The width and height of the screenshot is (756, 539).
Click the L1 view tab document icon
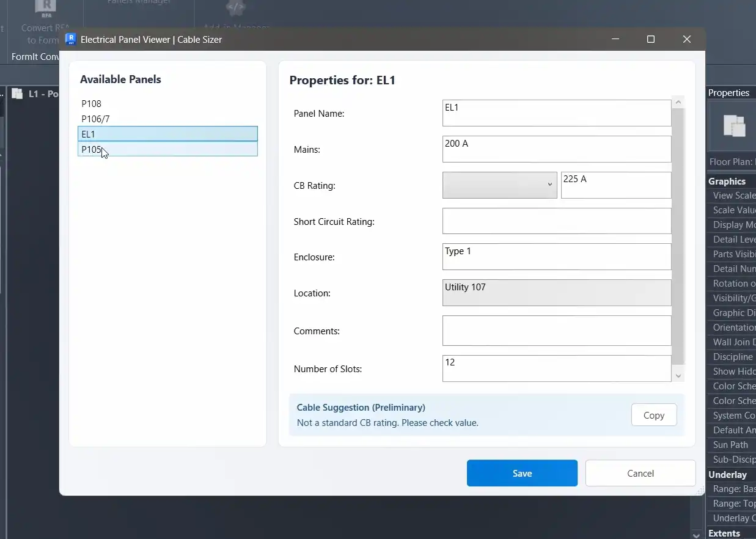coord(17,94)
